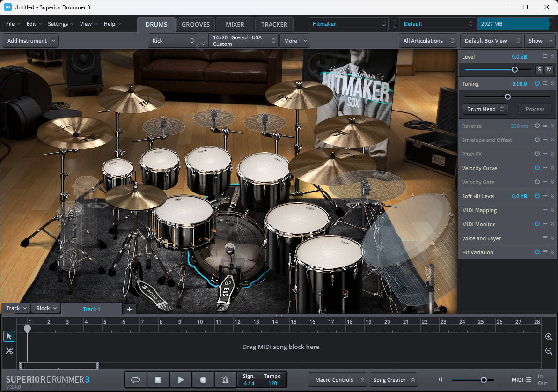
Task: Open the Tuning section menu icon
Action: (x=545, y=83)
